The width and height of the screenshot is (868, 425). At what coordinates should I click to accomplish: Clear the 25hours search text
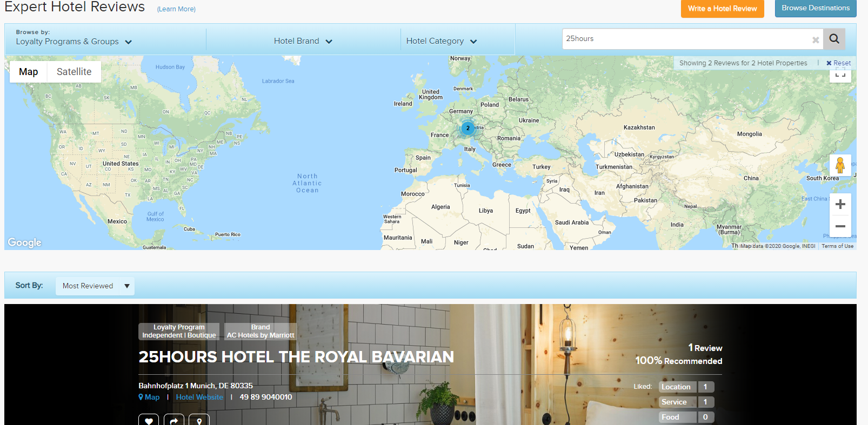pos(816,39)
